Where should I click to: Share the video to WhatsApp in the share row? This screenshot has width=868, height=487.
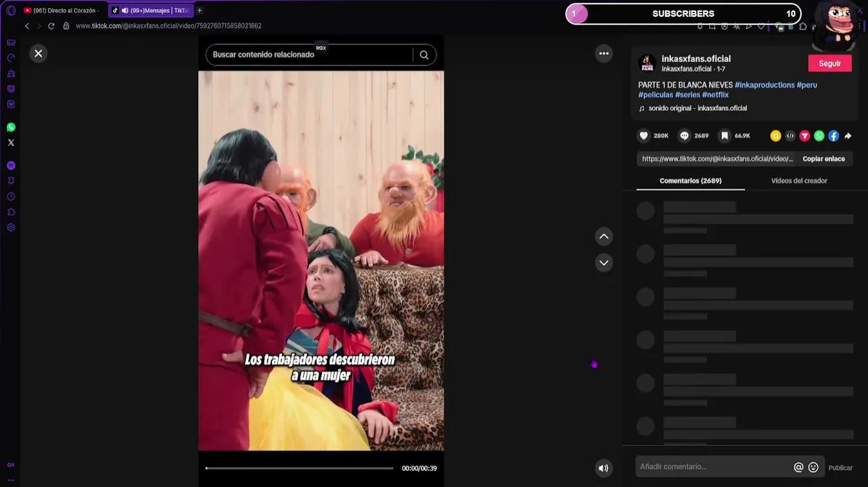click(819, 136)
